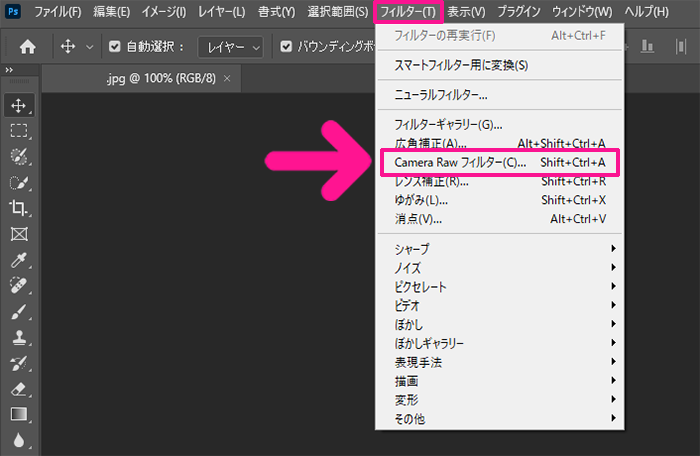The width and height of the screenshot is (700, 456).
Task: Select the Crop tool
Action: click(18, 208)
